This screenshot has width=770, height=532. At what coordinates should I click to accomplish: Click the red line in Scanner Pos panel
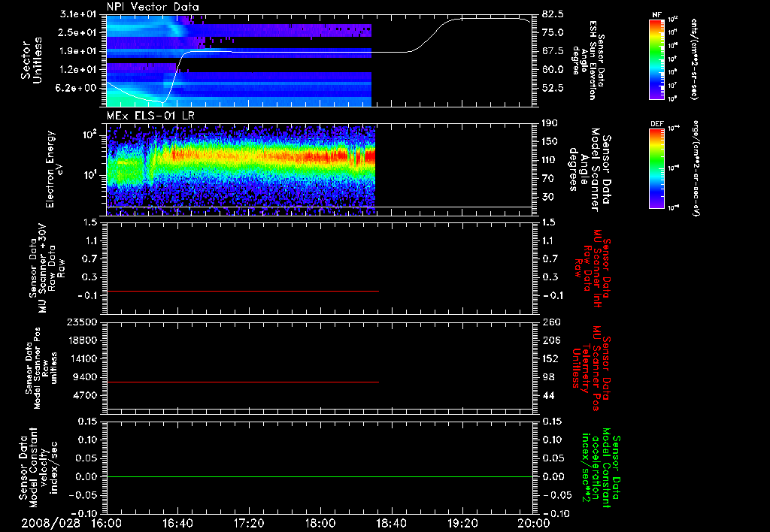(x=243, y=382)
